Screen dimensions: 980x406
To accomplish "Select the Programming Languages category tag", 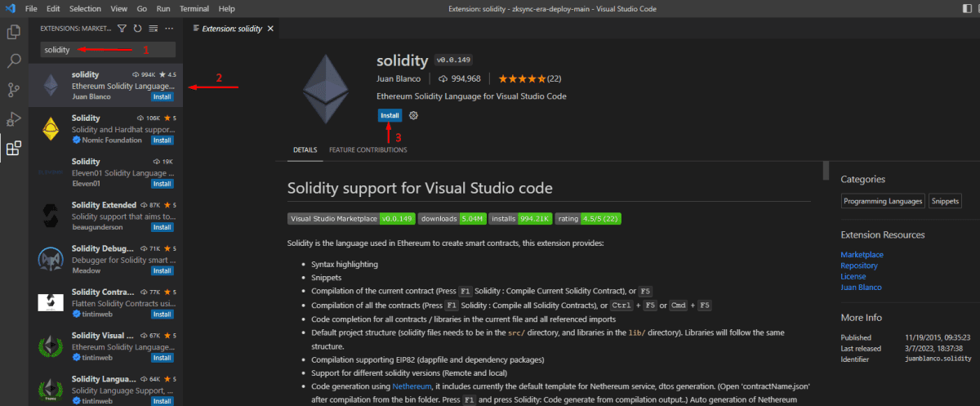I will click(x=884, y=201).
